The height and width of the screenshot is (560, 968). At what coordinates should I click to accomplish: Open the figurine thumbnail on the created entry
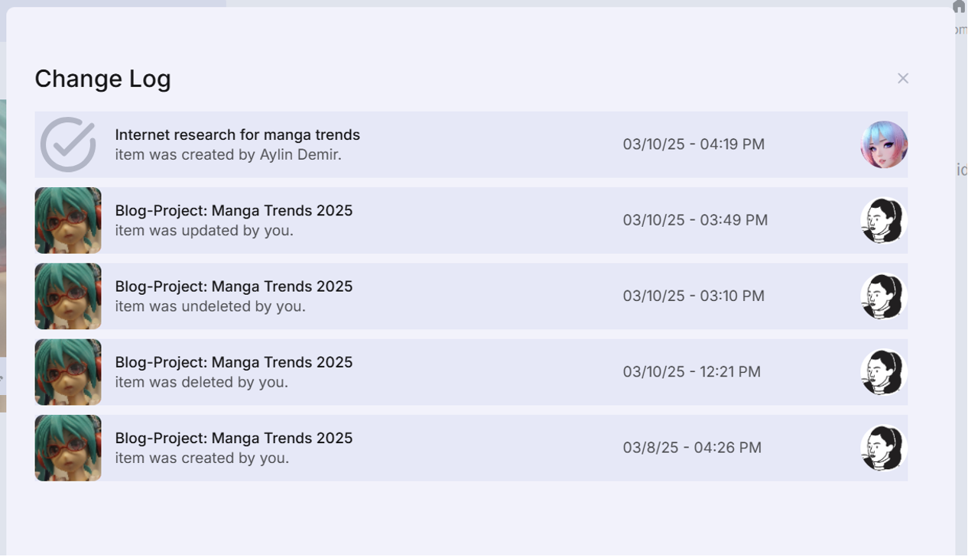coord(67,448)
